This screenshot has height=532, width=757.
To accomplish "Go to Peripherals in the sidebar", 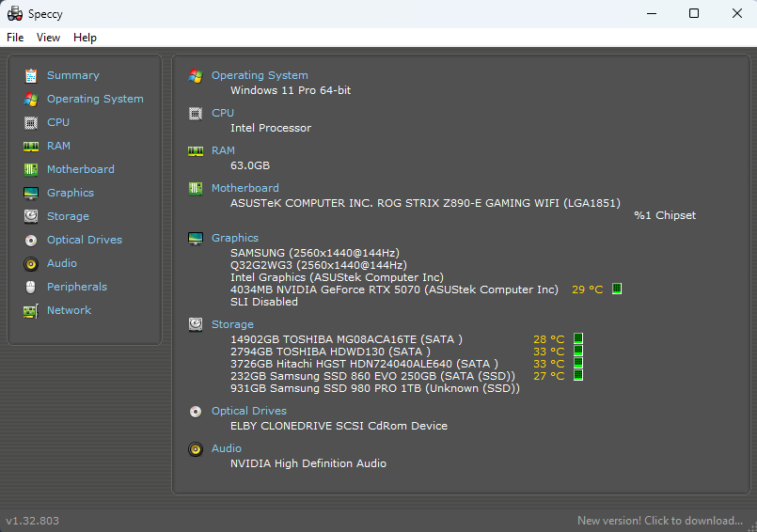I will 77,287.
